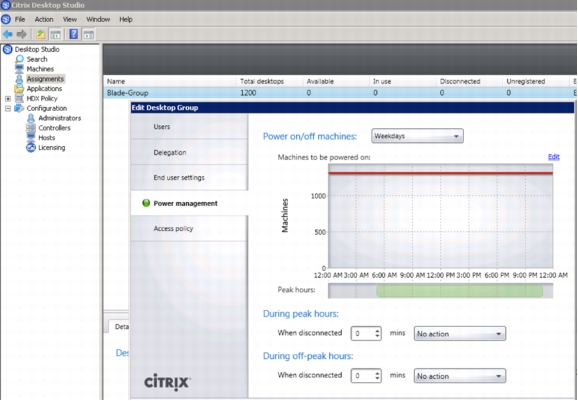Click the Forward arrow toolbar icon

22,34
